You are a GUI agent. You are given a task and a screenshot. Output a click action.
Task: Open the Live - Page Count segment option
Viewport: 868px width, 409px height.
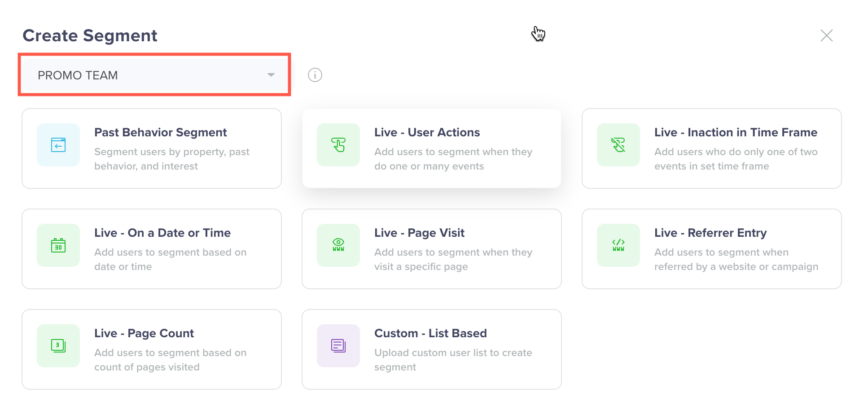tap(152, 349)
